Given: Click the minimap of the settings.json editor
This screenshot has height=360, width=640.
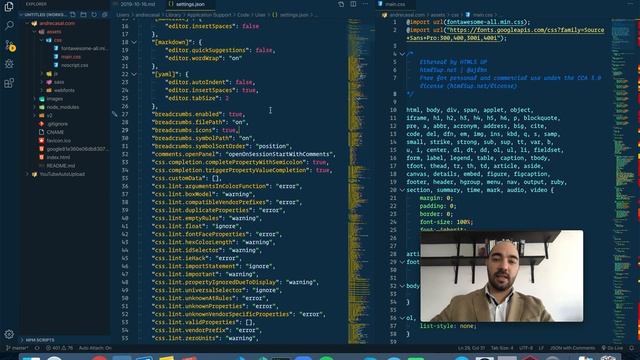Looking at the screenshot, I should coord(360,182).
